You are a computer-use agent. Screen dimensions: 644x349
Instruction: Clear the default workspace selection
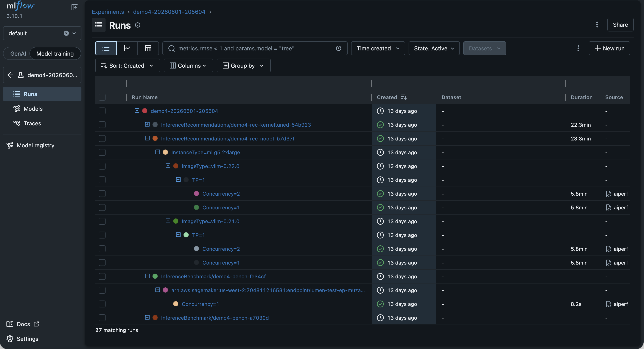66,33
